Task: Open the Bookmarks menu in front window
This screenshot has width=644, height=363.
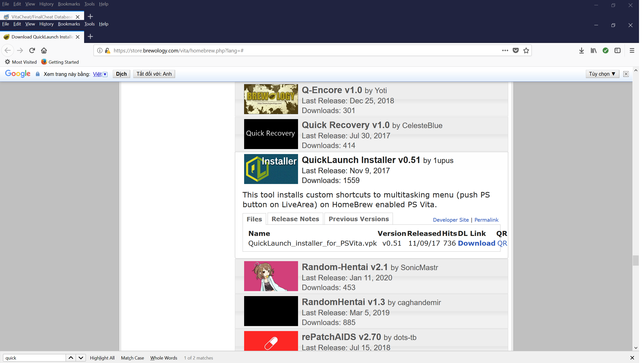Action: click(x=69, y=24)
